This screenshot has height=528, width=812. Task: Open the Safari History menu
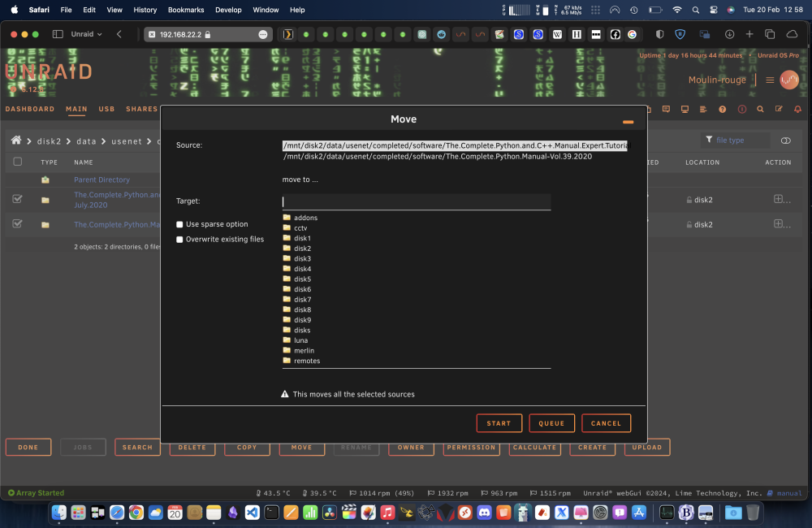pyautogui.click(x=145, y=10)
